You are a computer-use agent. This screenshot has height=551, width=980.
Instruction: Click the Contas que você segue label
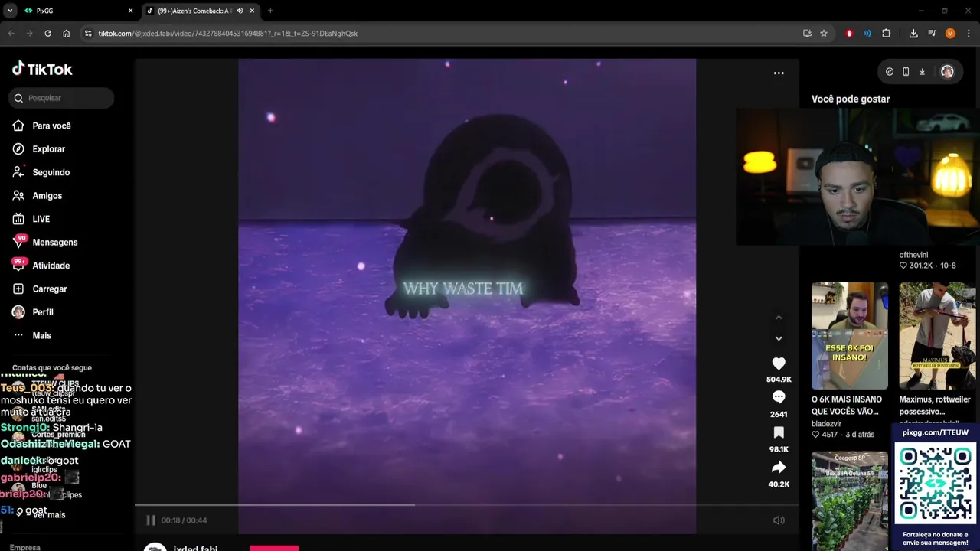pyautogui.click(x=52, y=368)
